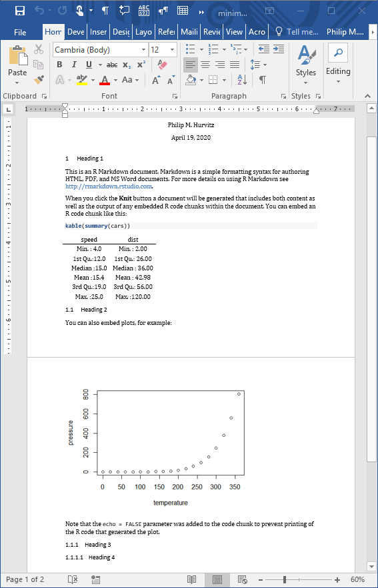The height and width of the screenshot is (588, 378).
Task: Click the Strikethrough abc icon
Action: pos(112,65)
